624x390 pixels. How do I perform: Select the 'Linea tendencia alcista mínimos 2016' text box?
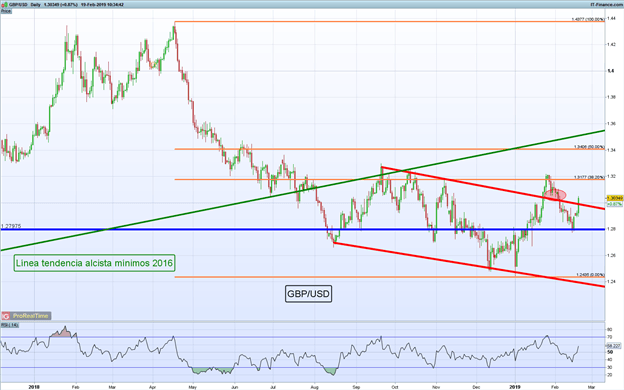[94, 263]
